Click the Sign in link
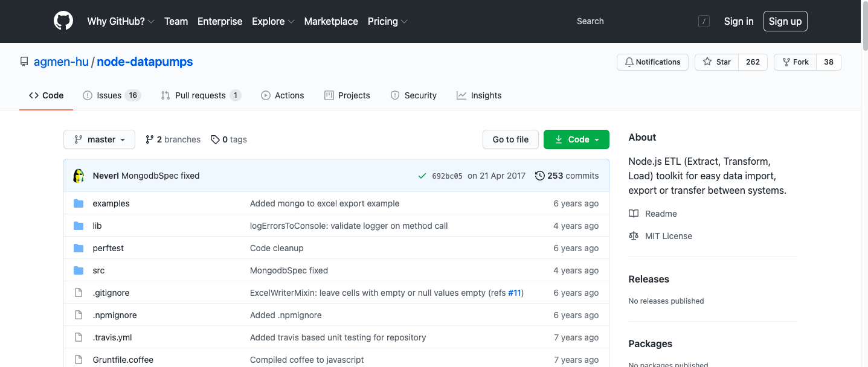Screen dimensions: 868x367 point(739,21)
